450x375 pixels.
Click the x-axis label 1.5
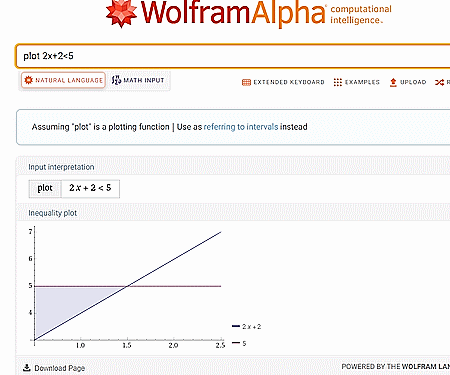point(127,345)
